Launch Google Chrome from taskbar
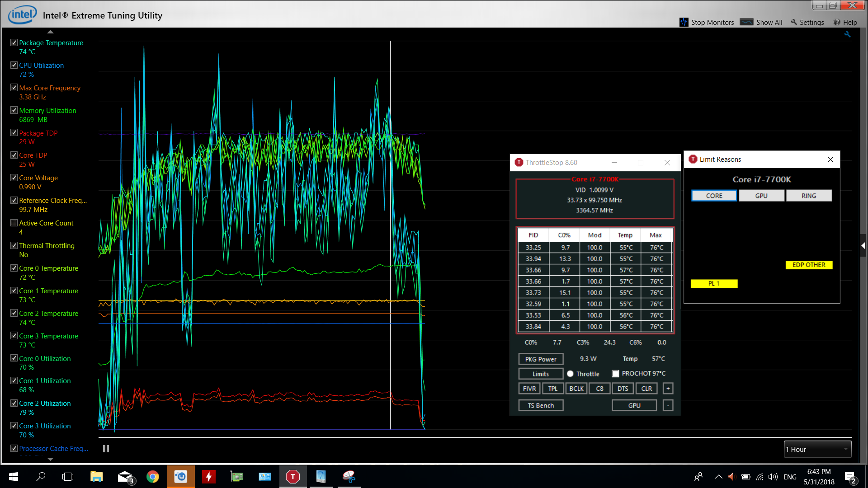The height and width of the screenshot is (488, 868). (x=153, y=477)
